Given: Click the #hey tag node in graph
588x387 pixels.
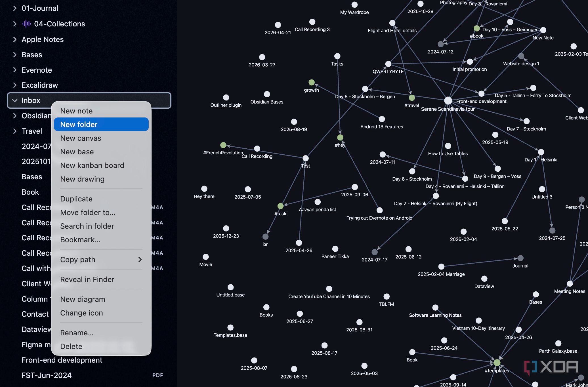Looking at the screenshot, I should 340,138.
